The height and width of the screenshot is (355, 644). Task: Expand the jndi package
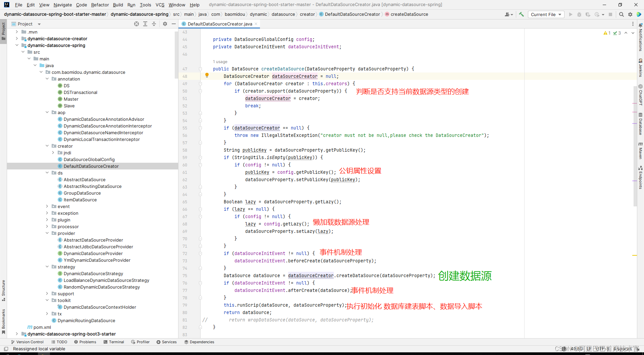point(53,153)
